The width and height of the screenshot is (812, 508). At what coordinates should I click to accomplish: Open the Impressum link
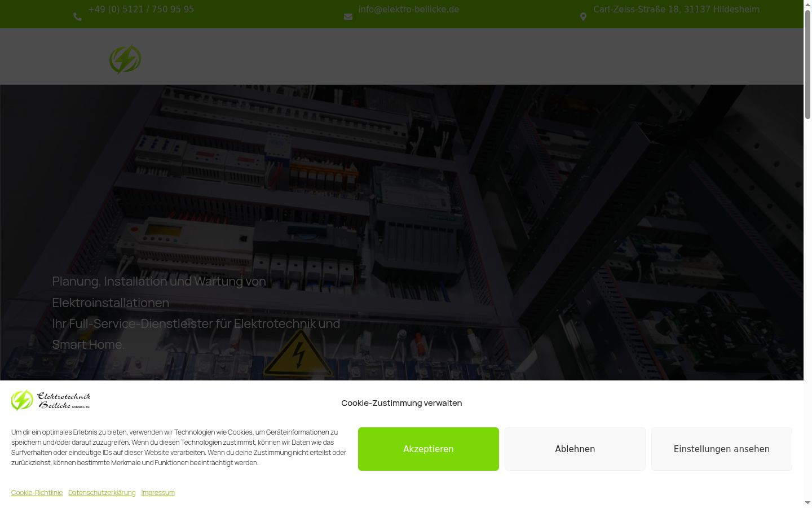pyautogui.click(x=158, y=493)
